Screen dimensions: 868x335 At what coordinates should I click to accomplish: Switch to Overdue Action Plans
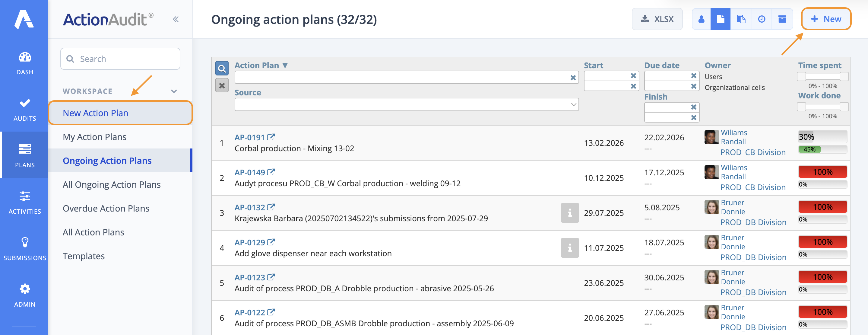[x=106, y=208]
